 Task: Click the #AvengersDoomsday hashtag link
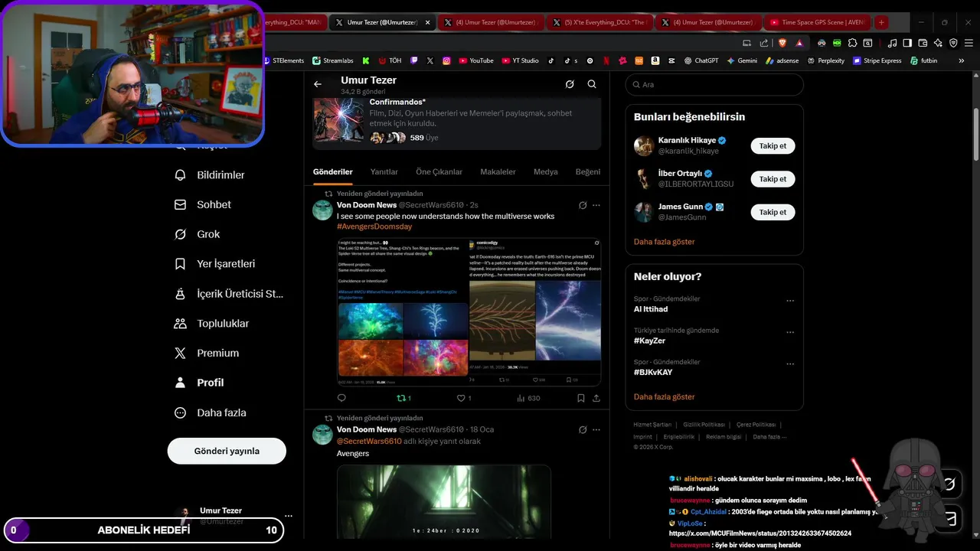tap(374, 227)
